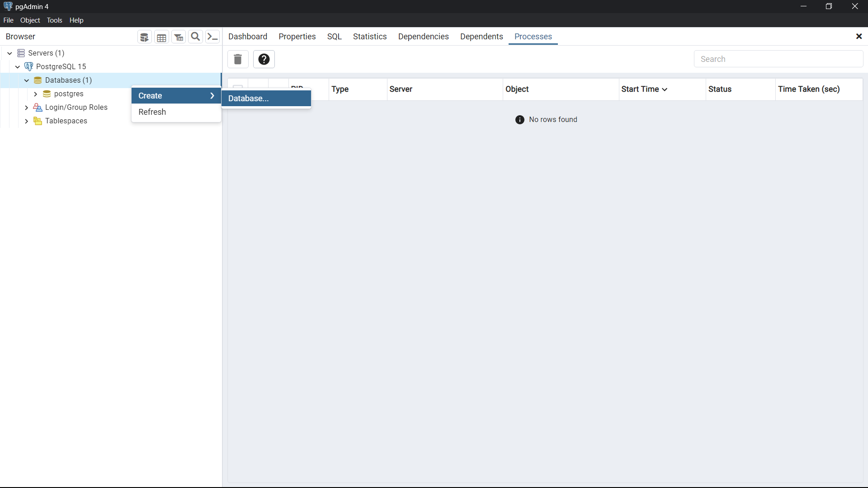Collapse the Databases (1) node arrow
The width and height of the screenshot is (868, 488).
[27, 80]
